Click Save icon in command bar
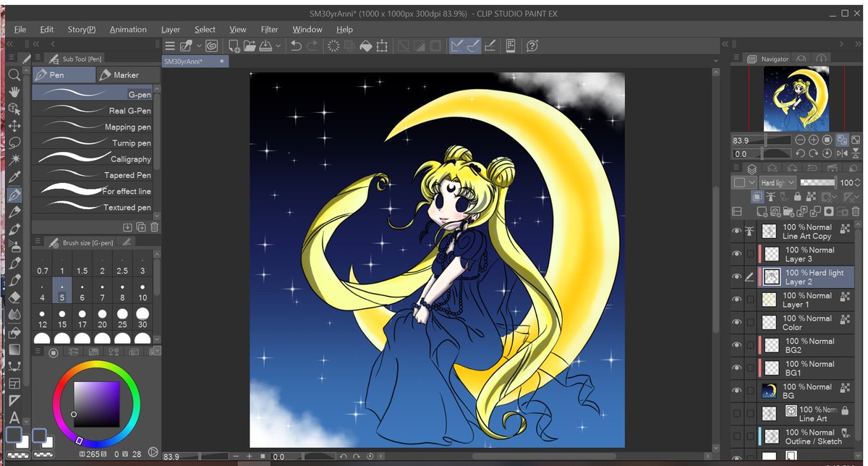The height and width of the screenshot is (466, 868). [265, 46]
